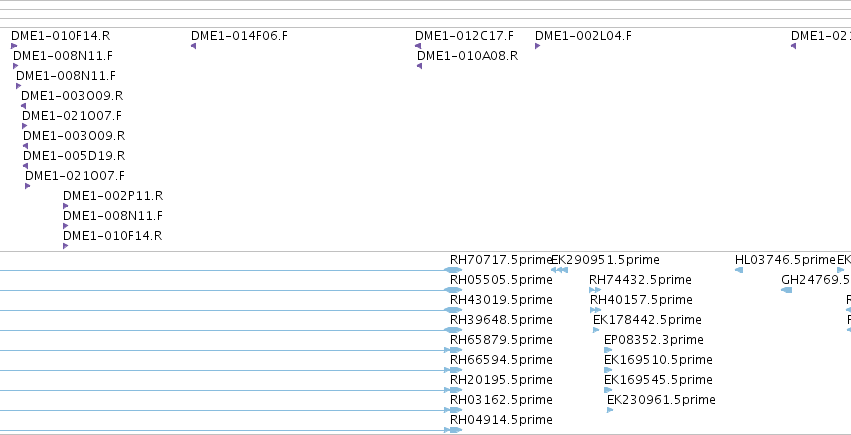Select the double arrow glyph below RH40157.5prime
Screen dimensions: 851x435
(595, 310)
